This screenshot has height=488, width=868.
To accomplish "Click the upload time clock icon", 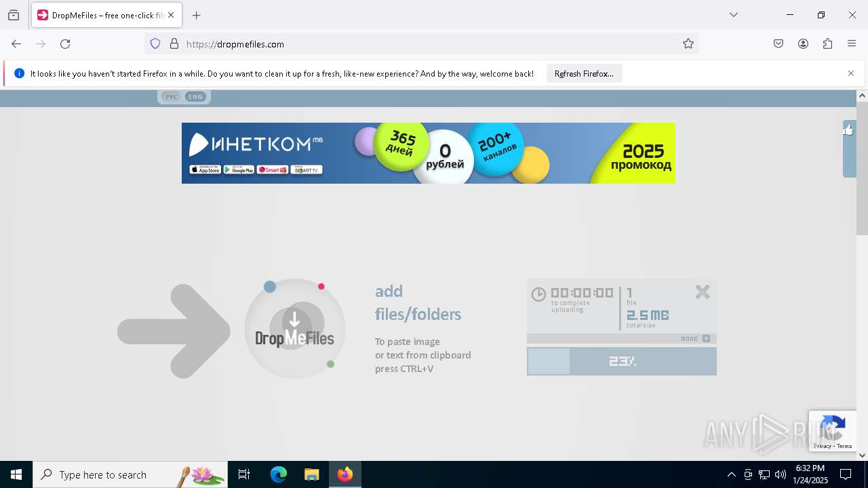I will point(538,294).
